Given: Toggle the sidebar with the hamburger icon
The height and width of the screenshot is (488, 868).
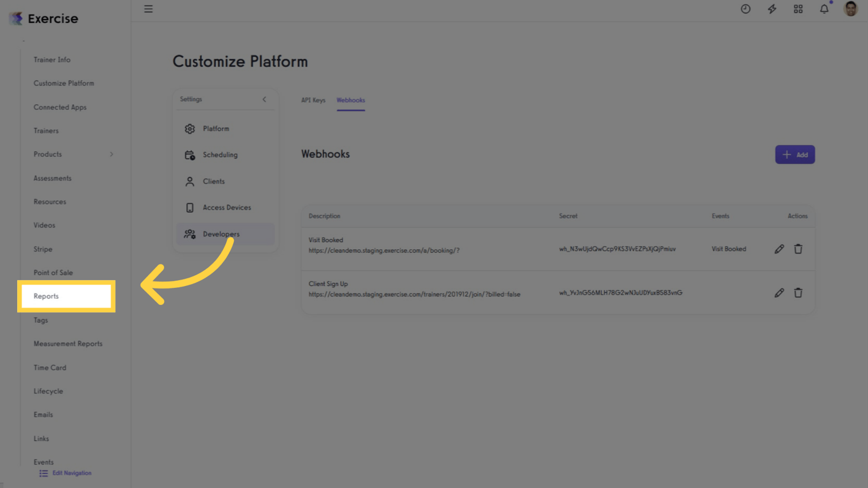Looking at the screenshot, I should pyautogui.click(x=148, y=9).
